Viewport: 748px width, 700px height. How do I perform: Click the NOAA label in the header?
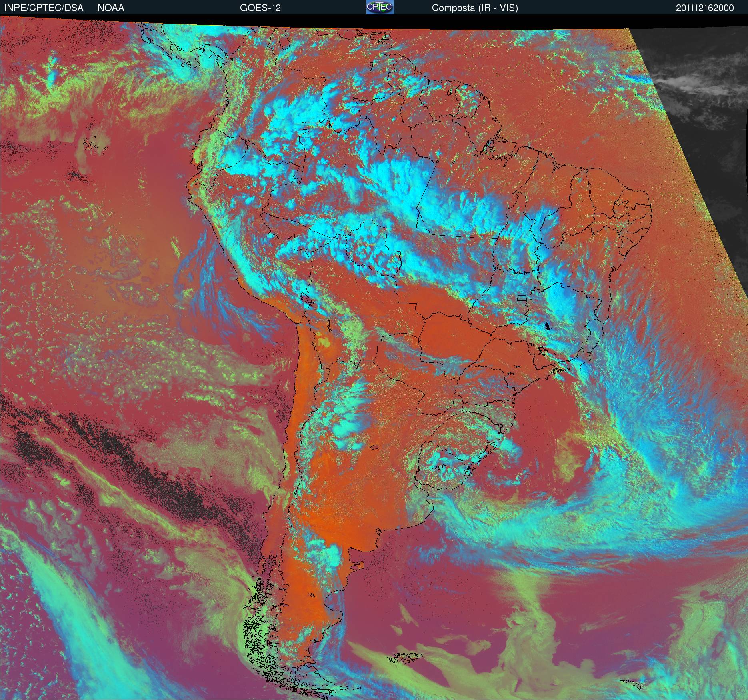(111, 8)
